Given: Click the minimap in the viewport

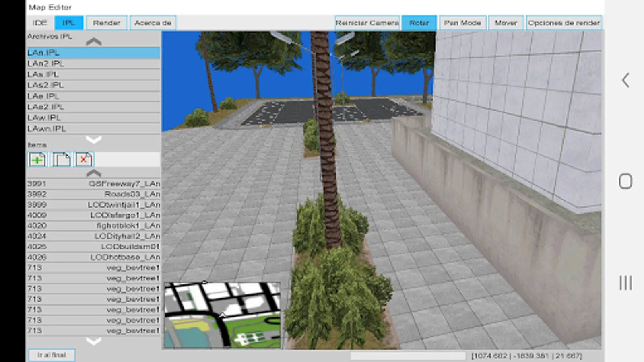Looking at the screenshot, I should coord(222,315).
